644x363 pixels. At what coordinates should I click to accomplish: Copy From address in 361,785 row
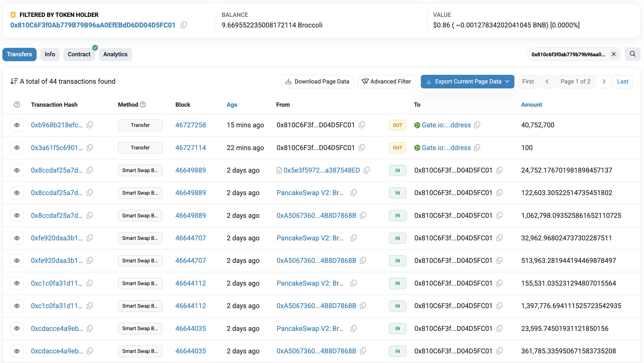coord(363,351)
